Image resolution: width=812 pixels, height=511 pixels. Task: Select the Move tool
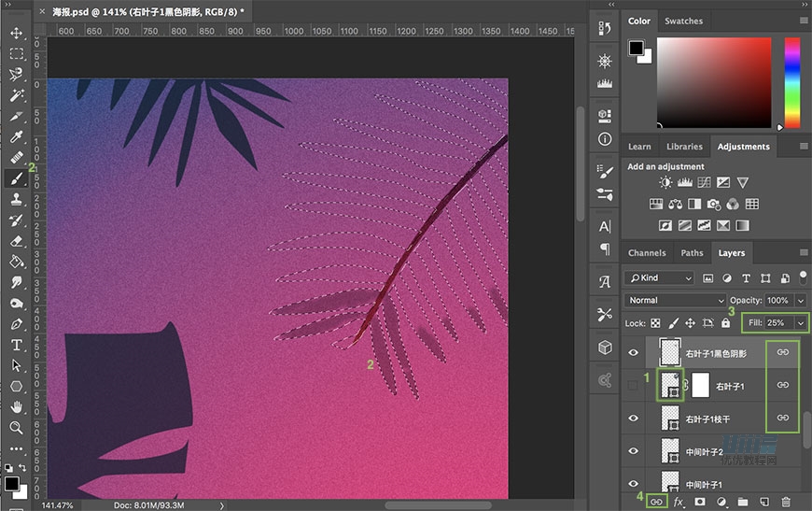click(x=16, y=33)
